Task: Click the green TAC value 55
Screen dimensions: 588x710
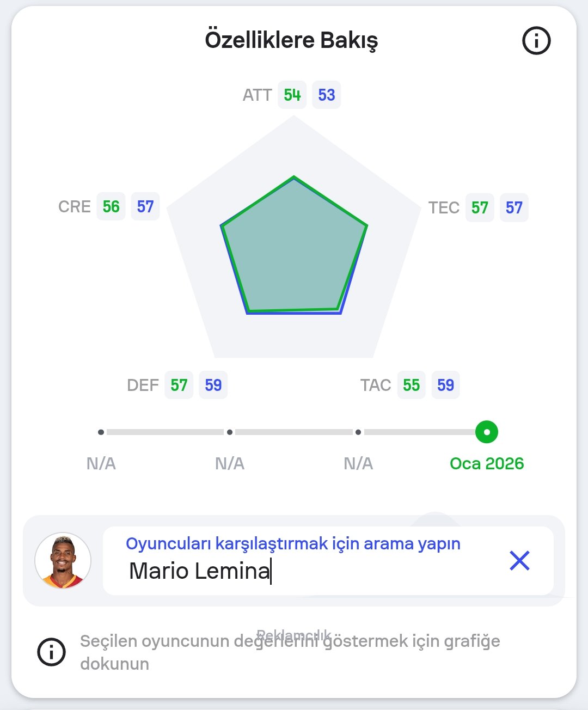Action: (412, 385)
